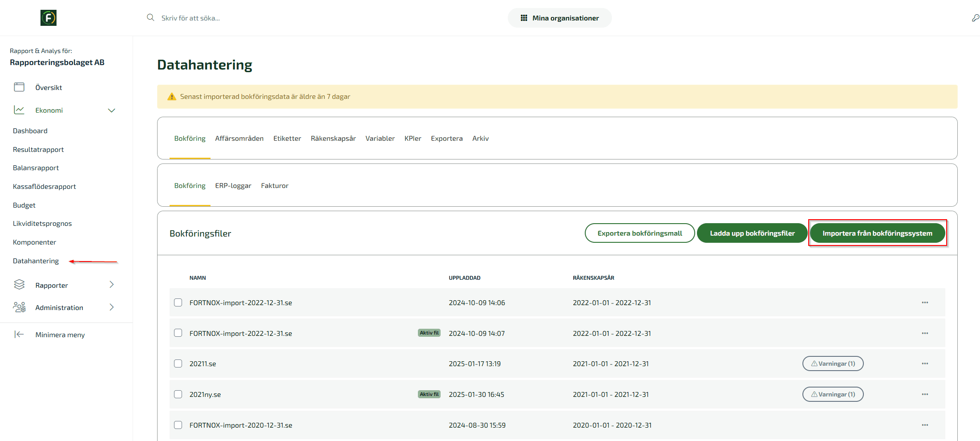Screen dimensions: 980x441
Task: Open the Räkenskapsår tab
Action: 333,139
